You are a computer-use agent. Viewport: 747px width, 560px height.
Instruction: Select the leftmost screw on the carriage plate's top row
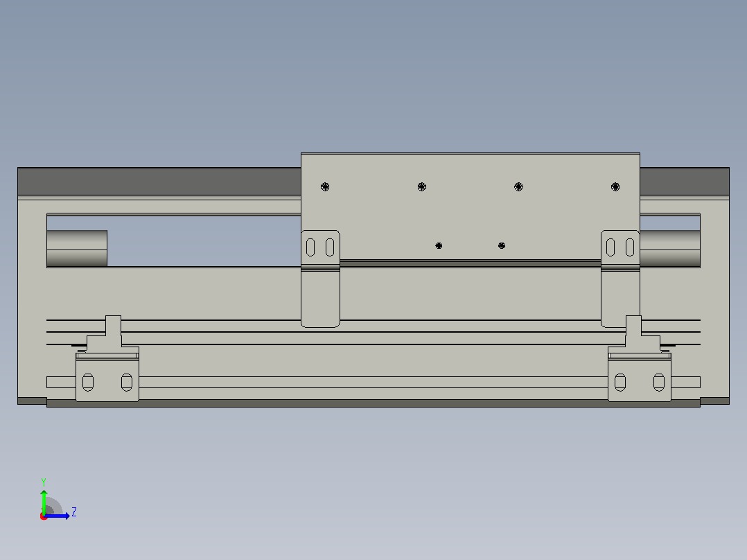[x=325, y=186]
